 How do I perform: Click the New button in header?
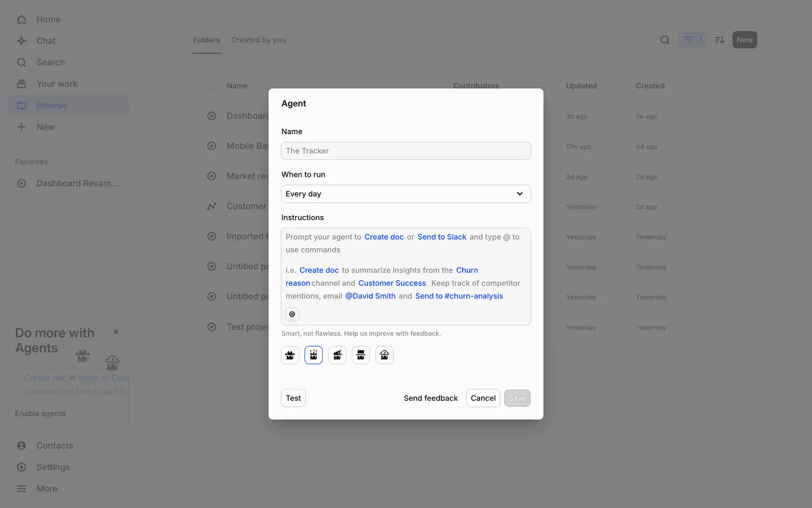click(x=744, y=40)
